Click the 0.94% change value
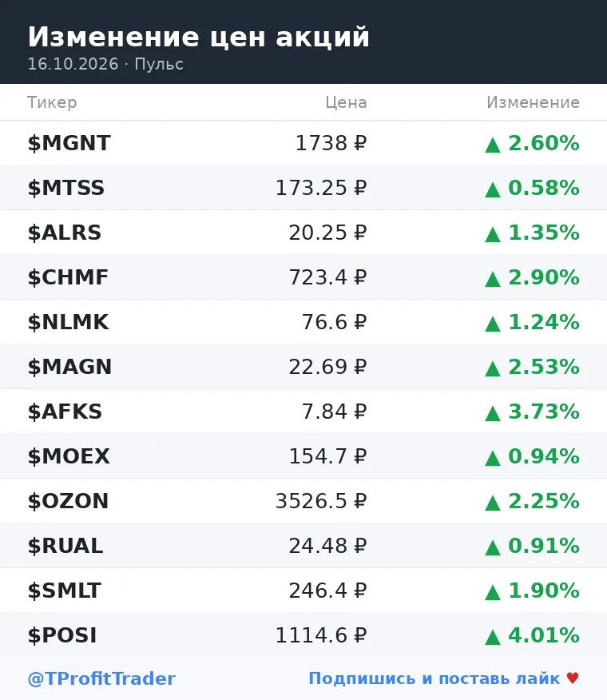 [544, 456]
